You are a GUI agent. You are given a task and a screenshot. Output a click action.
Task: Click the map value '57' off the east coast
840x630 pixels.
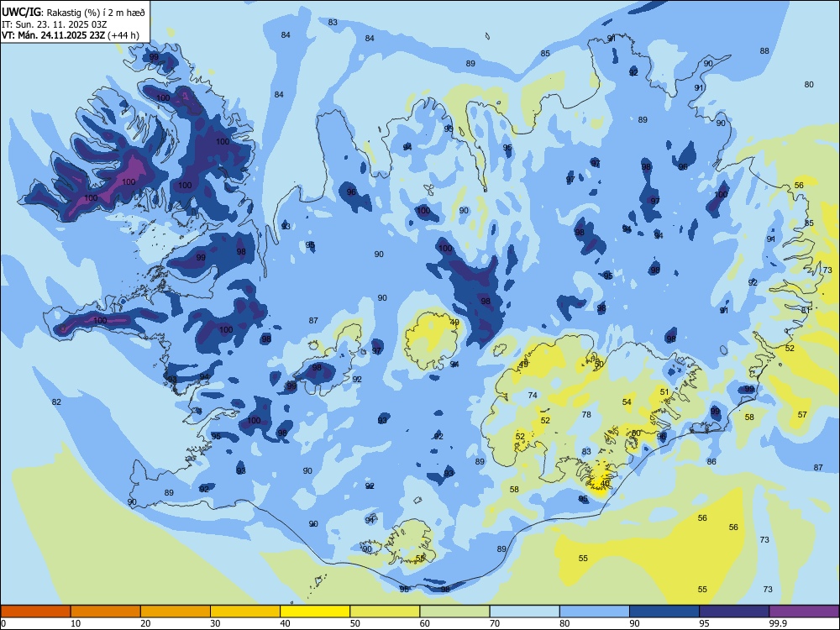[x=802, y=415]
